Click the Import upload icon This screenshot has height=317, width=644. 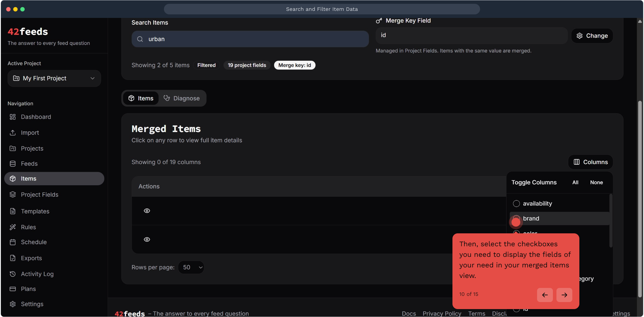click(13, 133)
